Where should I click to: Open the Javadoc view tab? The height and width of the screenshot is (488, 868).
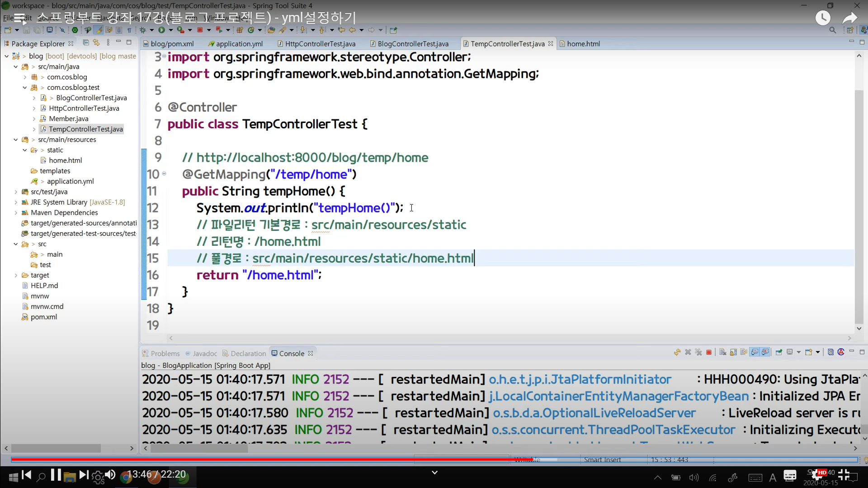click(201, 353)
